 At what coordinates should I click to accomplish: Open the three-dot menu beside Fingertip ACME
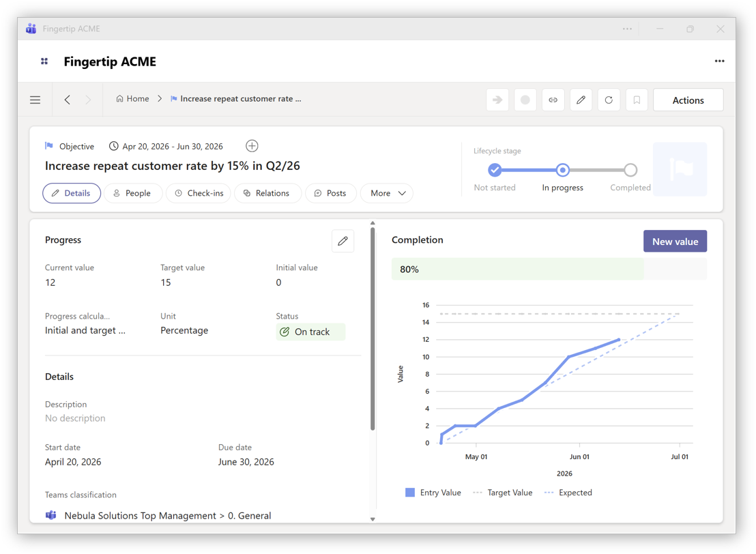pos(719,61)
